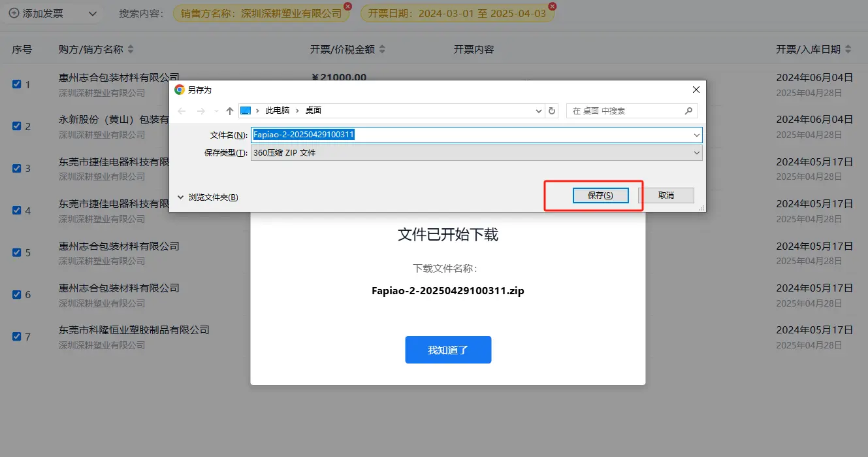Click the 保存 button
Viewport: 868px width, 457px height.
click(600, 195)
